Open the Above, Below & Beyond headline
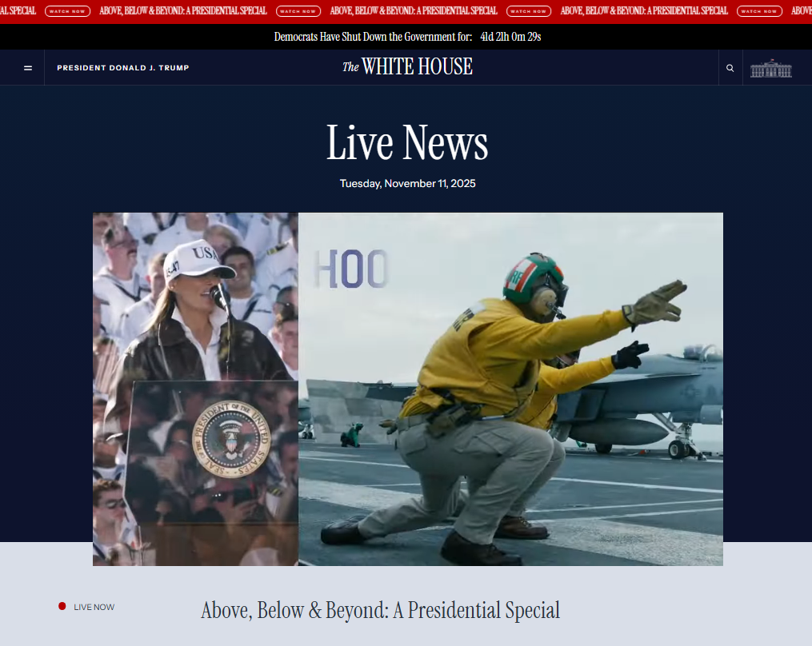Viewport: 812px width, 646px height. coord(380,610)
